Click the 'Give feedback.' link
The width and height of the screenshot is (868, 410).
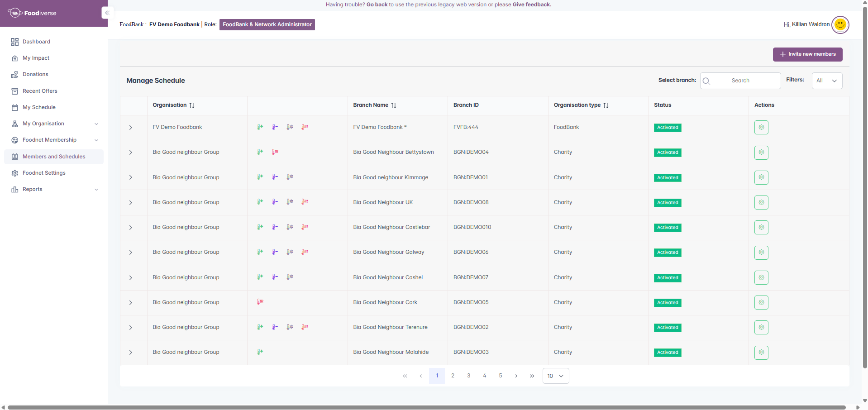532,5
